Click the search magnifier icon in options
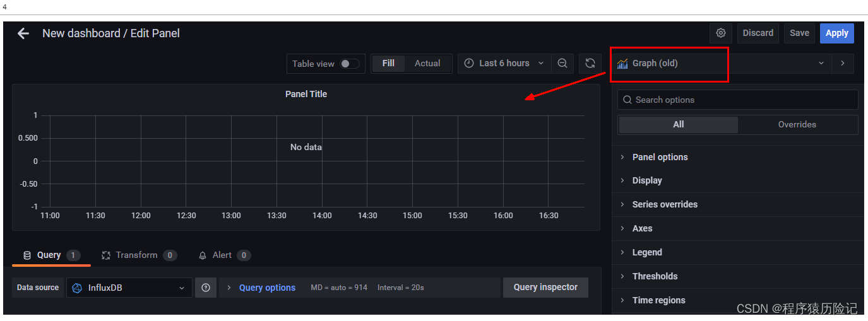 (x=627, y=100)
